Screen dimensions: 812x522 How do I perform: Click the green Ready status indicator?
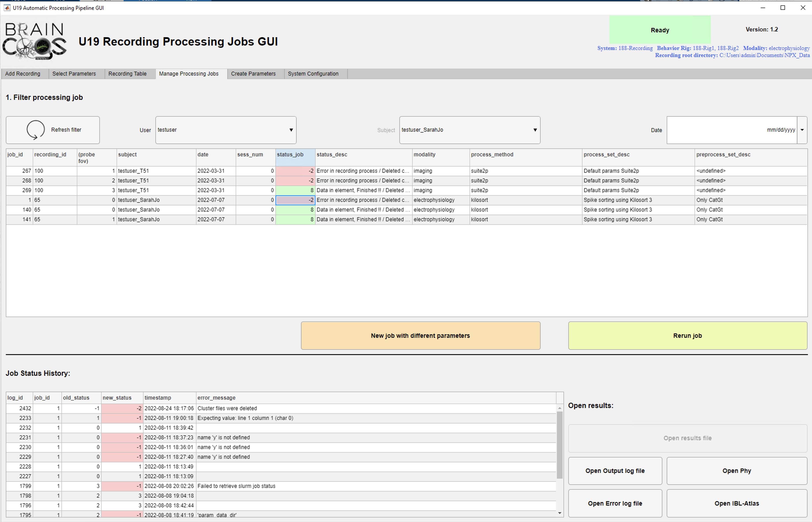(660, 30)
